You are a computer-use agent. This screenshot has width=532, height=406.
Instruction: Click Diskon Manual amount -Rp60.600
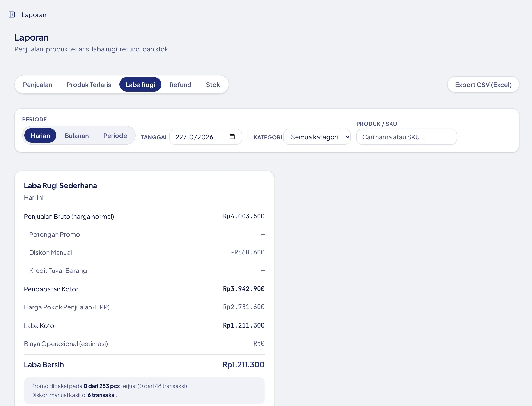[x=248, y=252]
